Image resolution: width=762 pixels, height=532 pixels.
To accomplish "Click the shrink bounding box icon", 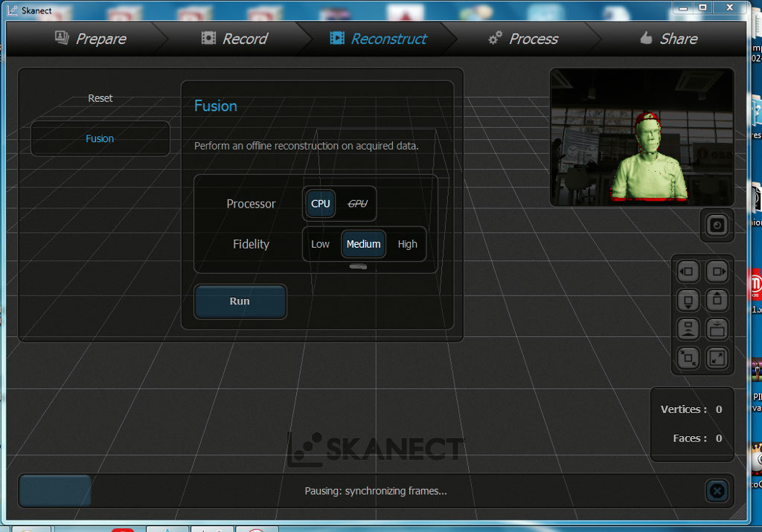I will (688, 359).
